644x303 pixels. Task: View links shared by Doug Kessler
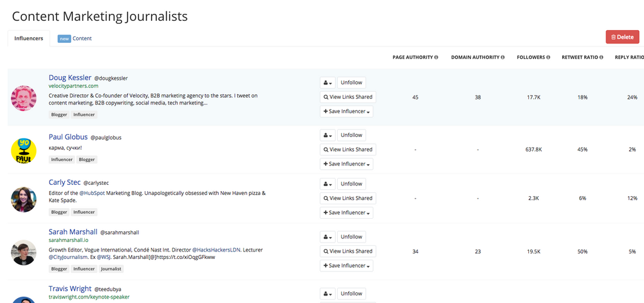pos(348,97)
